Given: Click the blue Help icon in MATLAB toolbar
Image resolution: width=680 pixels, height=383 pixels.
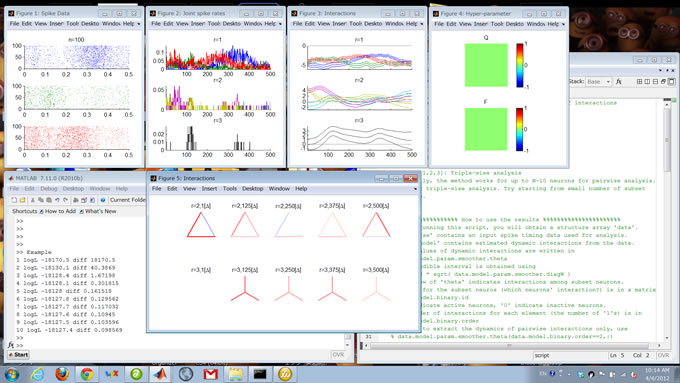Looking at the screenshot, I should coord(103,200).
